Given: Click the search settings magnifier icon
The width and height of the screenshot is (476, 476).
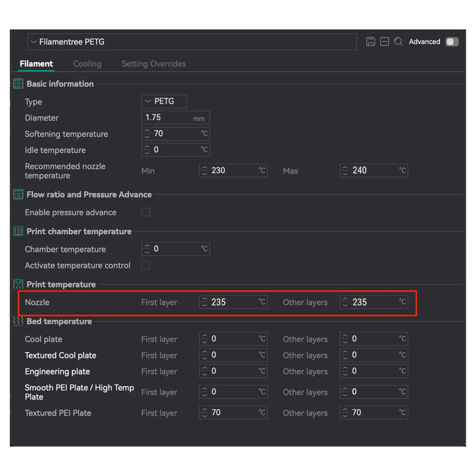Looking at the screenshot, I should click(398, 41).
